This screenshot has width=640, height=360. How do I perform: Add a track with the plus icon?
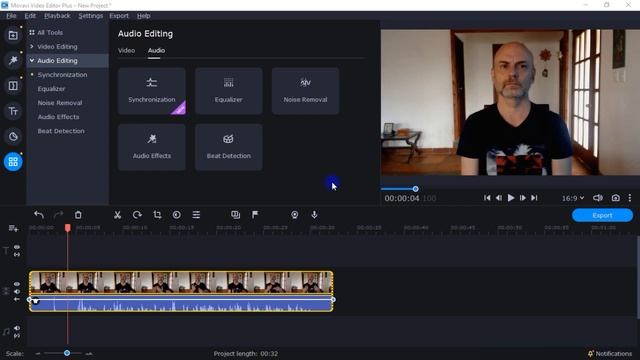(x=13, y=228)
